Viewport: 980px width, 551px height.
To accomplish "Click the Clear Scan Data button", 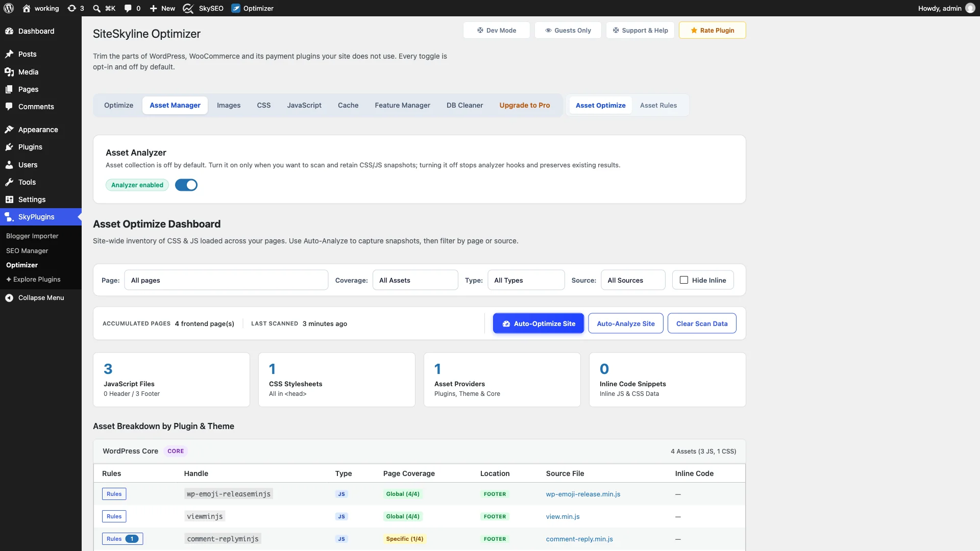I will pyautogui.click(x=702, y=323).
